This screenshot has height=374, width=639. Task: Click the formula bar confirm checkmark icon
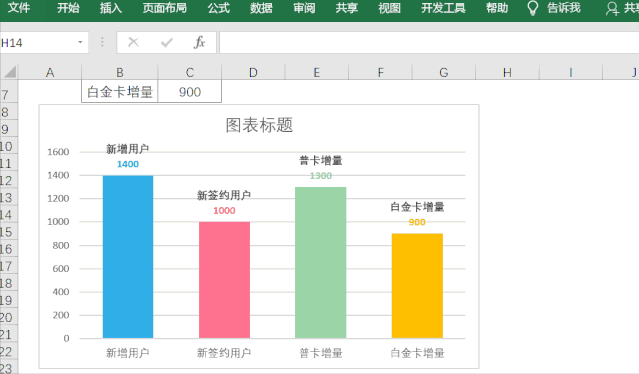point(167,42)
